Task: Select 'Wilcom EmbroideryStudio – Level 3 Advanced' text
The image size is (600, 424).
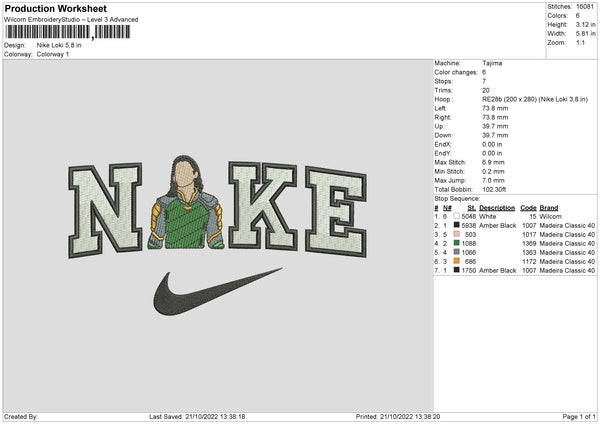Action: [x=71, y=20]
